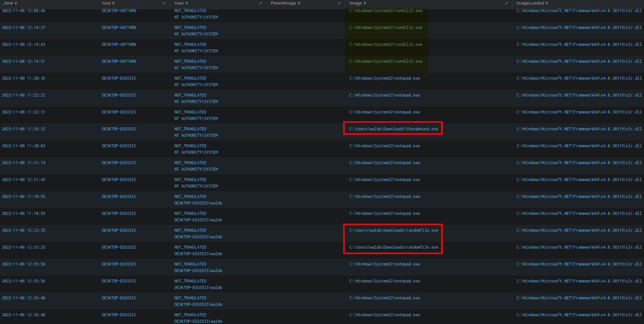This screenshot has height=324, width=644.
Task: Sort by the ImageLoaded column arrows
Action: (x=547, y=3)
